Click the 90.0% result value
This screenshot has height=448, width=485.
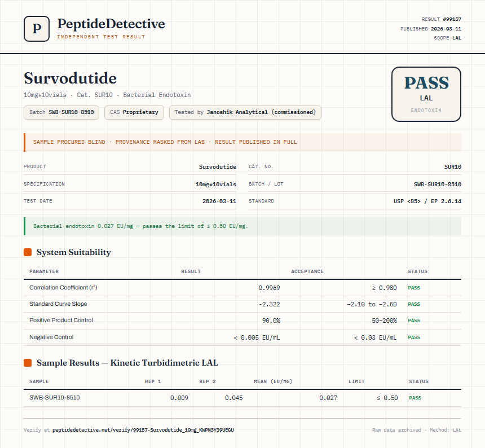[271, 320]
